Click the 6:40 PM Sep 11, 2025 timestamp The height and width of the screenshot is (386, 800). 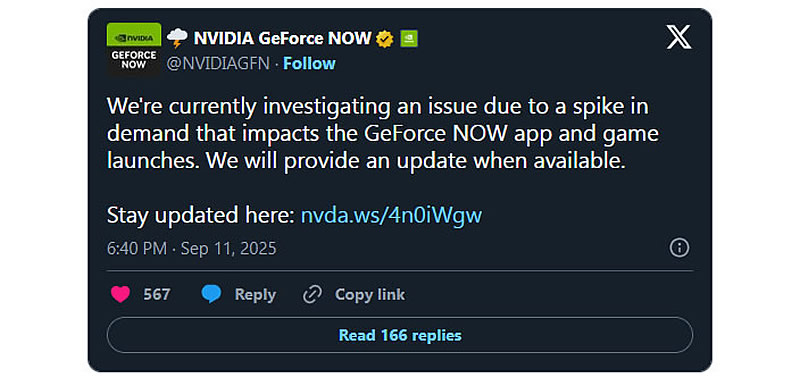click(x=191, y=249)
